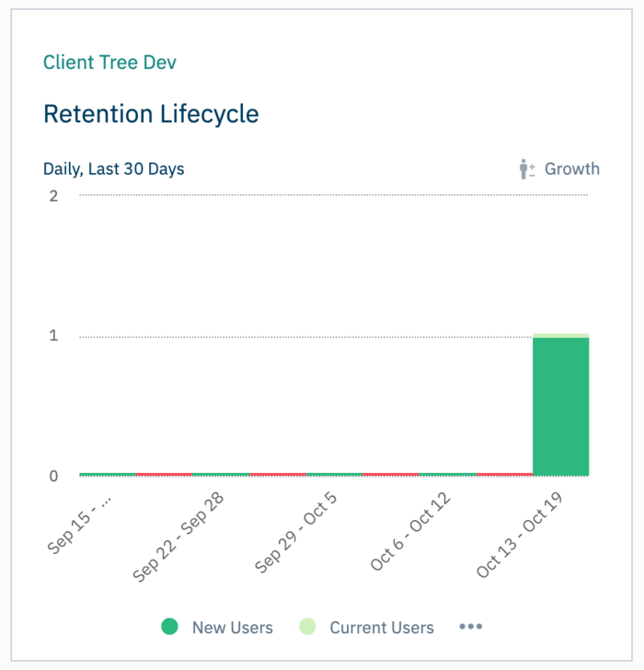The width and height of the screenshot is (644, 670).
Task: Open the Client Tree Dev project link
Action: point(109,63)
